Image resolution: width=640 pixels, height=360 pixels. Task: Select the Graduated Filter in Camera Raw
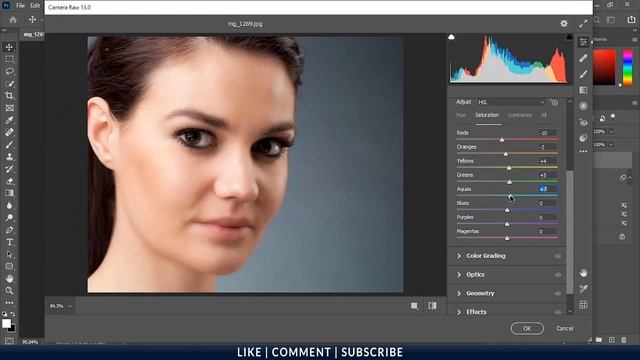tap(583, 90)
